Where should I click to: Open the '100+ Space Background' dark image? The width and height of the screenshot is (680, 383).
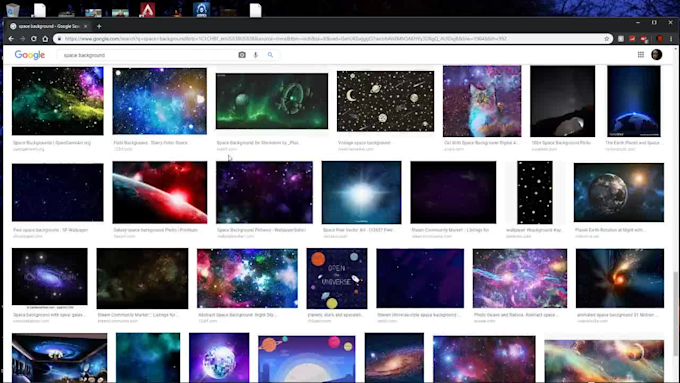[562, 101]
